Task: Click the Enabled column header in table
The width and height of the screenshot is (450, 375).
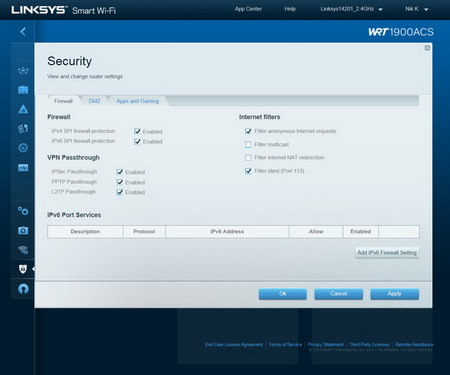Action: click(361, 231)
